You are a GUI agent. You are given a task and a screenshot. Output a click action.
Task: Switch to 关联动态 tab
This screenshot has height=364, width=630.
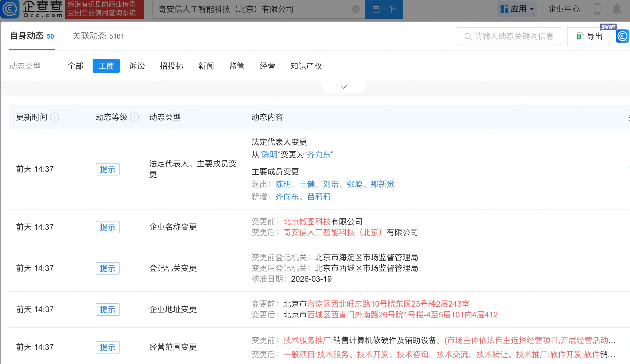click(98, 36)
